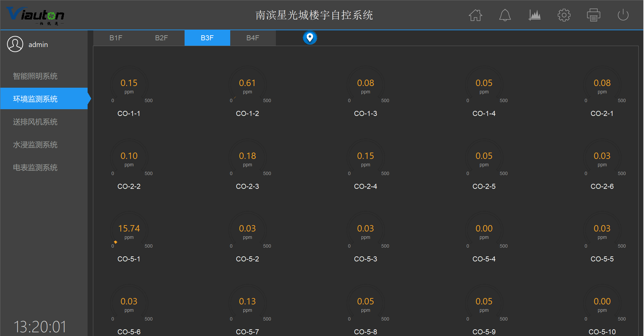
Task: Select the B4F floor tab
Action: coord(253,38)
